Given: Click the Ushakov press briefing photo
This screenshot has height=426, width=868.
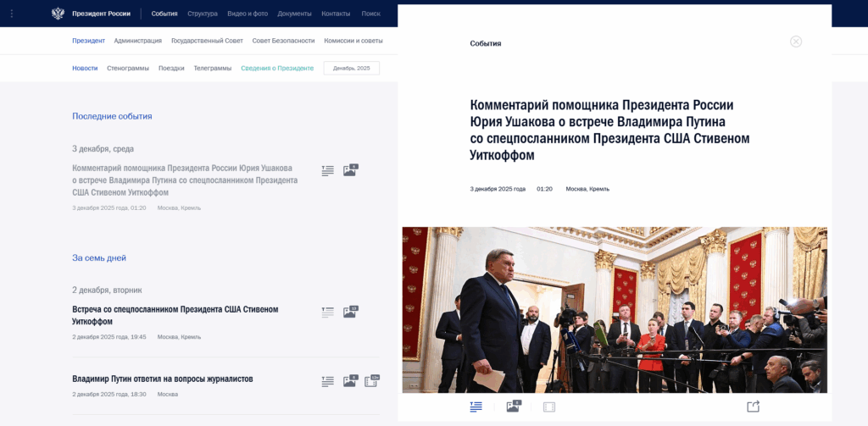Looking at the screenshot, I should [615, 310].
